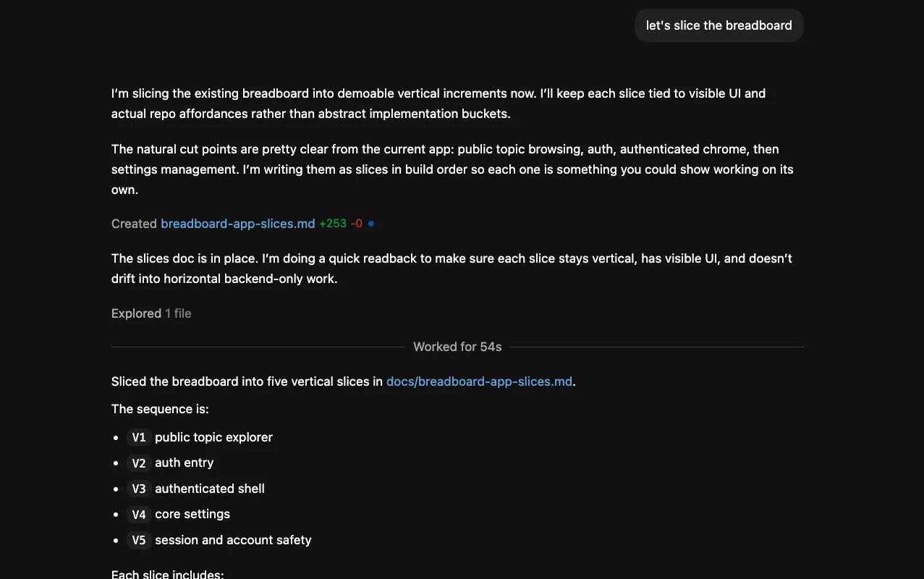Click the "authenticated shell" list item
Screen dimensions: 924x579
209,489
